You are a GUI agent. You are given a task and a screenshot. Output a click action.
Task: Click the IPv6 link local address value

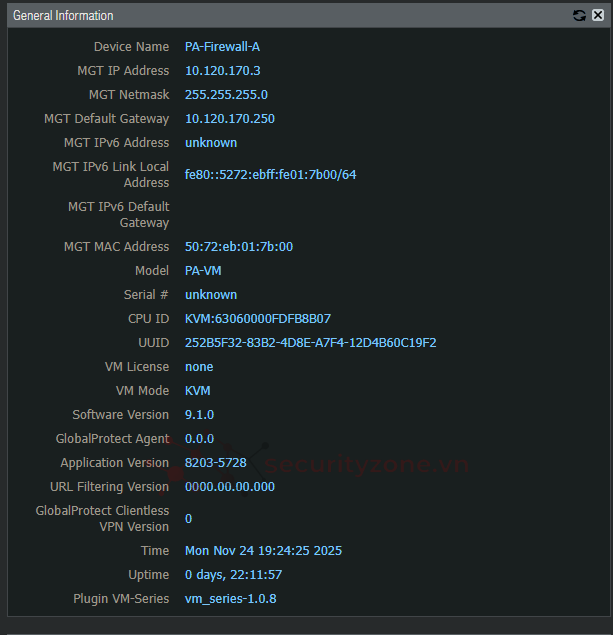pos(270,175)
